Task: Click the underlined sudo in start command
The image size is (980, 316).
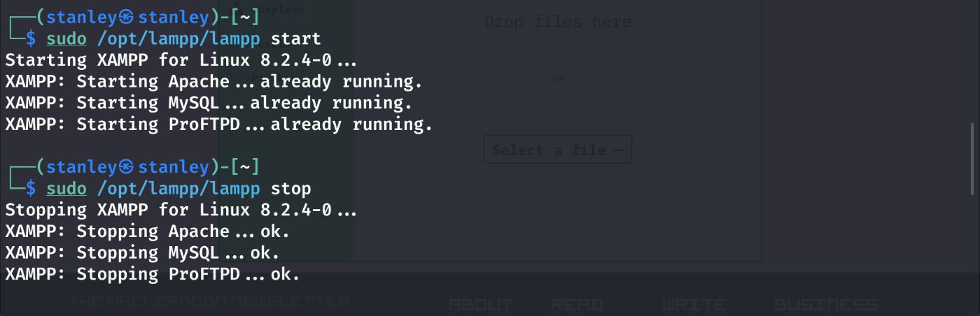Action: coord(66,38)
